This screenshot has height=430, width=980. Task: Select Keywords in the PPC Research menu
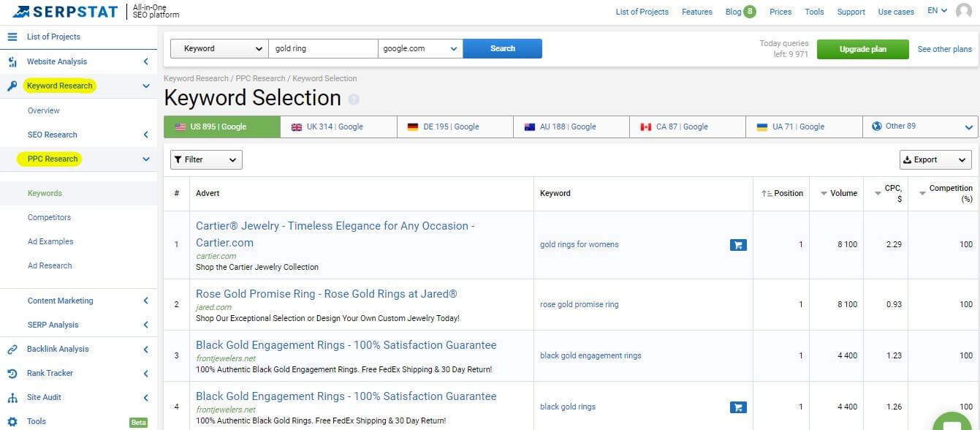(45, 193)
